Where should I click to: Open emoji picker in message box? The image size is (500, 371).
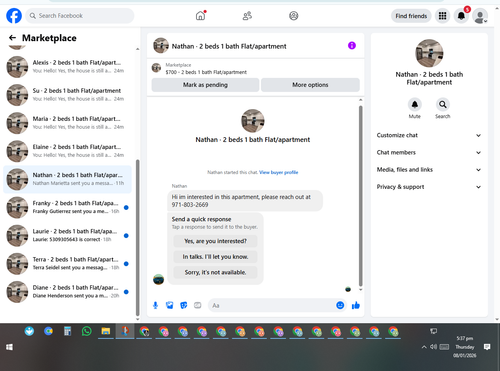340,305
